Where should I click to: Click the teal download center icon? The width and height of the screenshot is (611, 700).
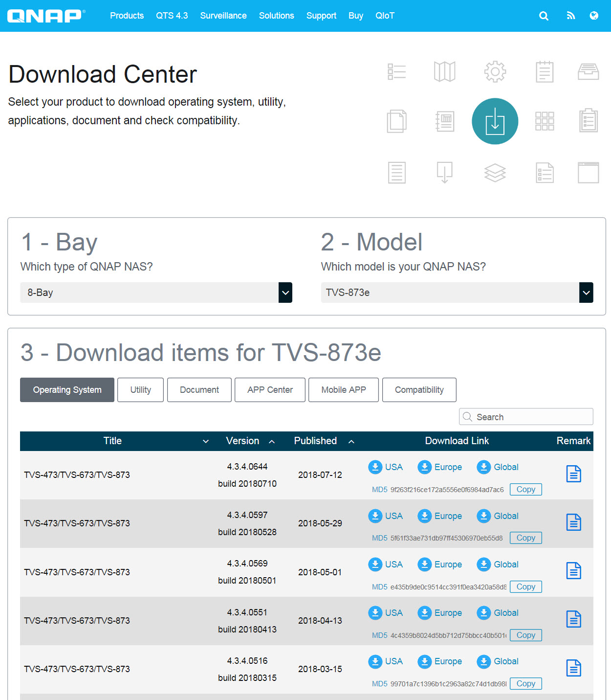pyautogui.click(x=495, y=121)
